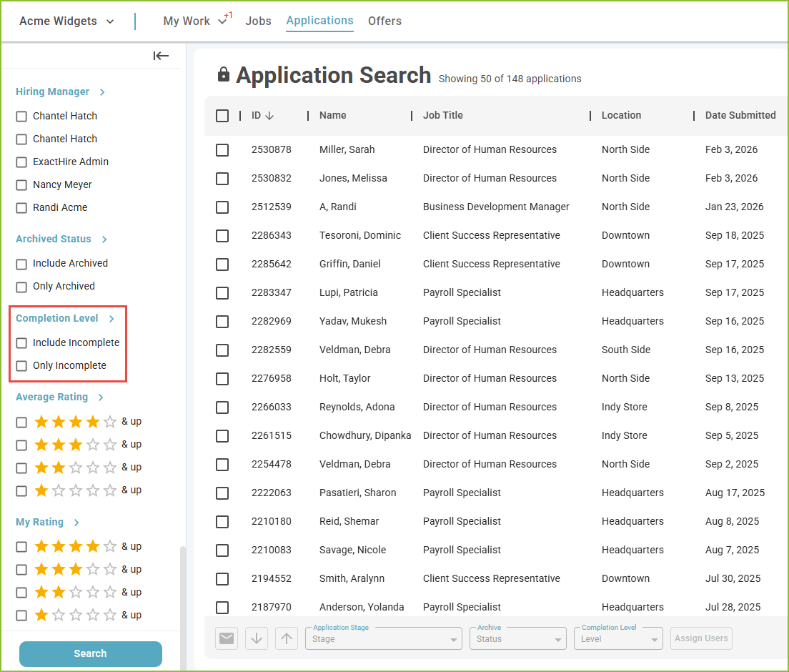Click the envelope email icon in the bottom toolbar
This screenshot has width=789, height=672.
(x=227, y=638)
